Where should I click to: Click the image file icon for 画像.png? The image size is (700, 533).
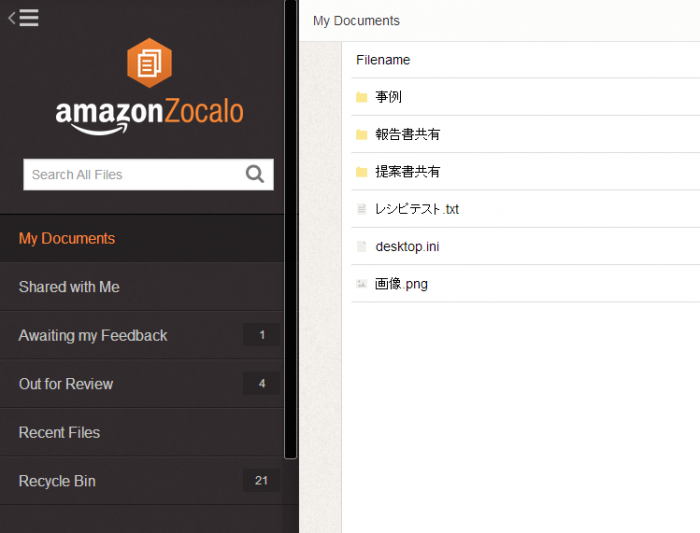coord(362,284)
